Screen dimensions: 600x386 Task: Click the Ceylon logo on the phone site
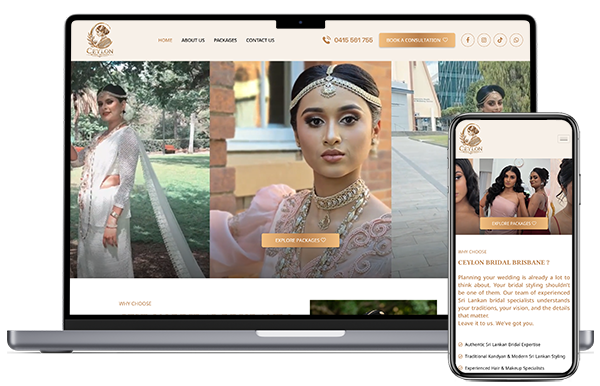coord(471,138)
